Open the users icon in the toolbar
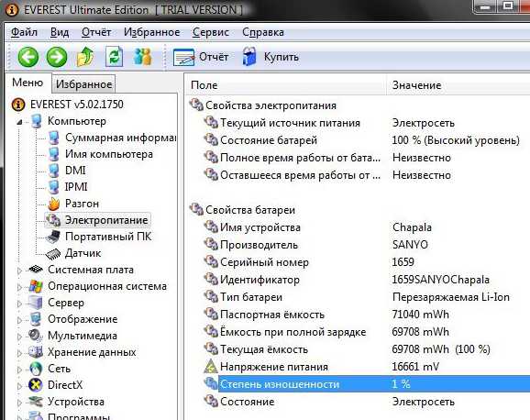The width and height of the screenshot is (530, 420). (x=143, y=57)
